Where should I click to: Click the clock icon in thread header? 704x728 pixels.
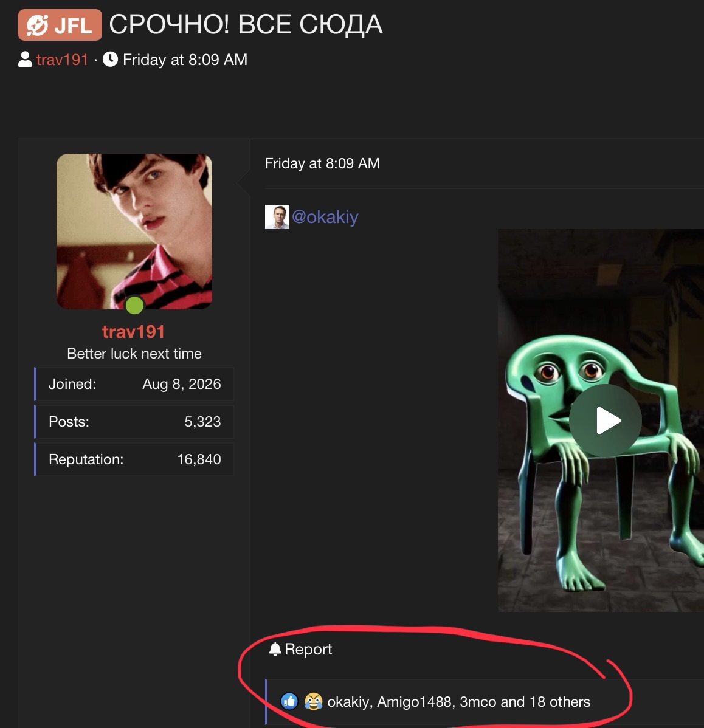click(x=110, y=60)
